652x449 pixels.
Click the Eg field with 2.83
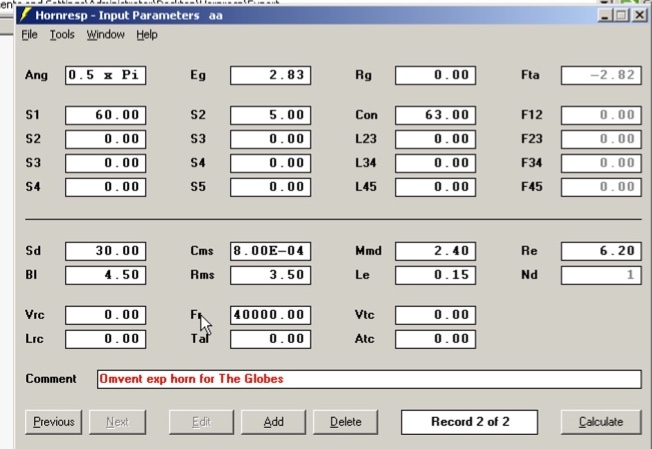(x=270, y=75)
